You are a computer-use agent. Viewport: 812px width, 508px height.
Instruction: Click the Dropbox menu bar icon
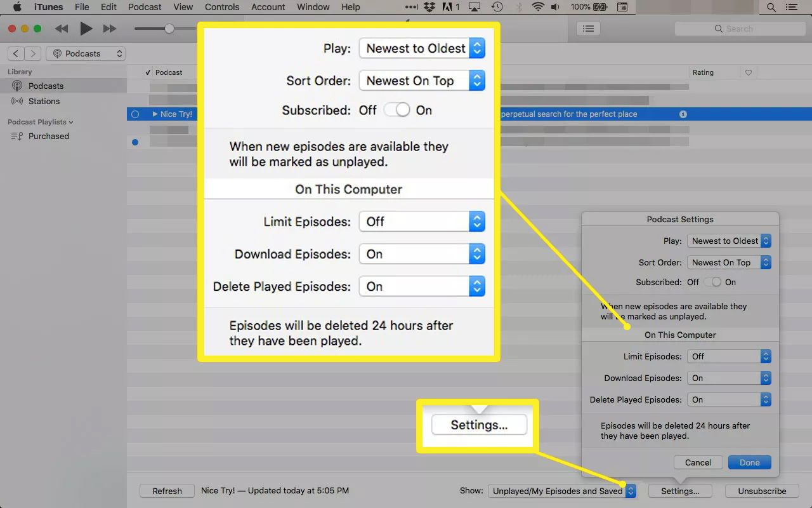point(429,7)
